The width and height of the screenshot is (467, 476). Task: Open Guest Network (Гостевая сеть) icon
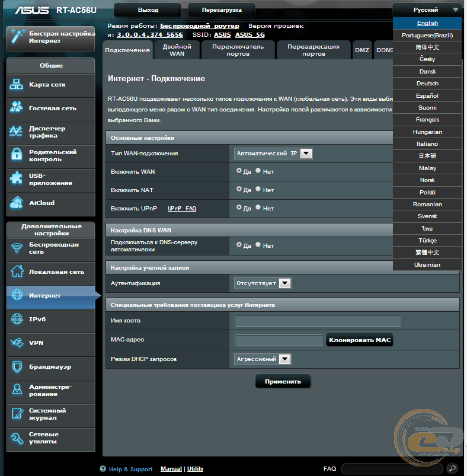click(x=17, y=108)
